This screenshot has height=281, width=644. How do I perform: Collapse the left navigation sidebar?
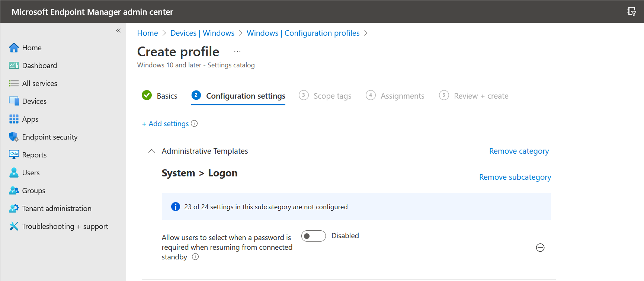click(x=118, y=31)
